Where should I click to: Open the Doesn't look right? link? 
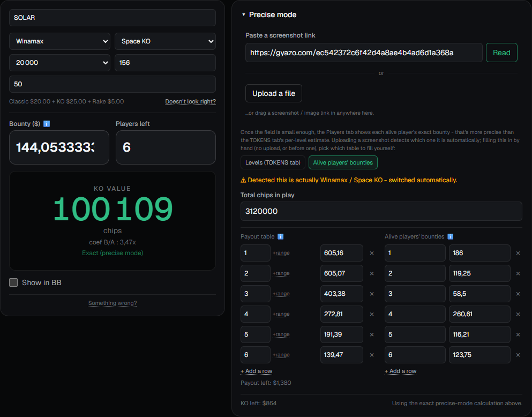(190, 101)
